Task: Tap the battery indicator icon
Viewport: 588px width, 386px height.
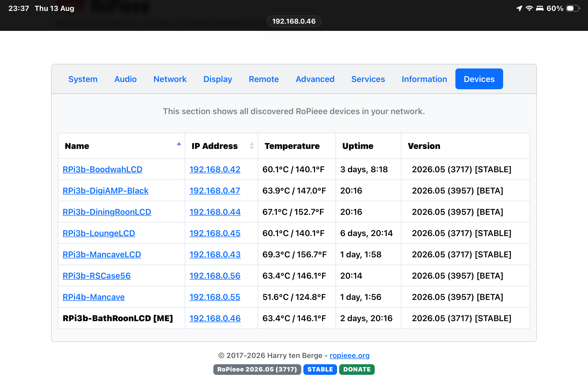Action: click(573, 8)
